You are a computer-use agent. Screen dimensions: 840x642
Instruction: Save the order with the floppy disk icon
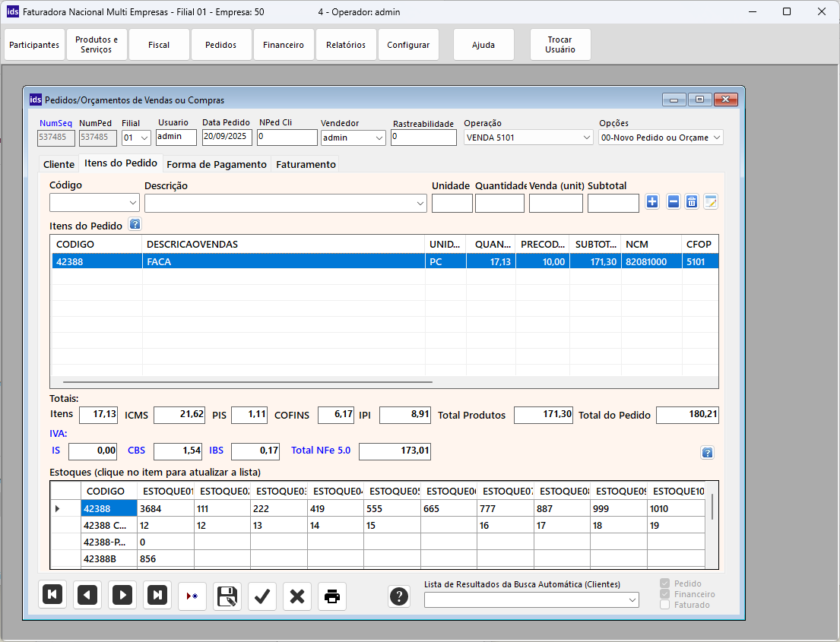227,596
